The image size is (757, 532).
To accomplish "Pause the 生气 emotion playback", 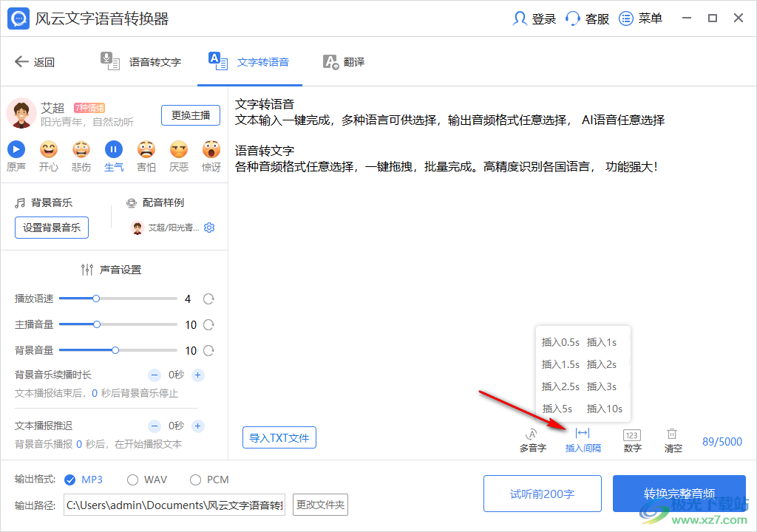I will point(114,150).
